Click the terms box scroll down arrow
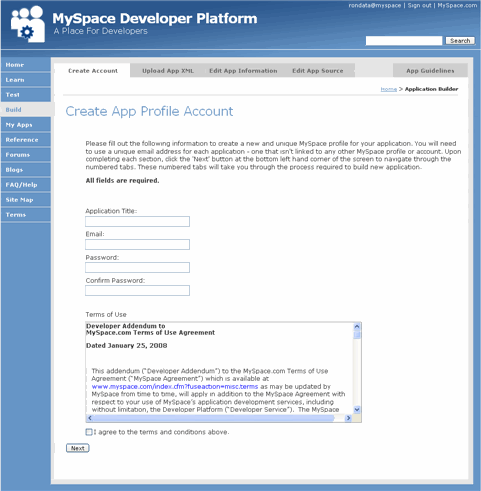481x491 pixels. click(357, 410)
